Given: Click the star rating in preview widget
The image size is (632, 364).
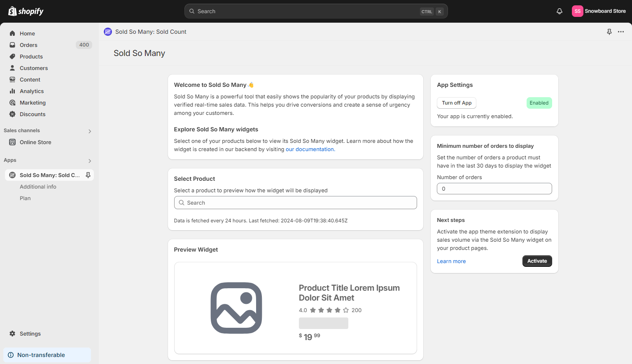Looking at the screenshot, I should [329, 310].
